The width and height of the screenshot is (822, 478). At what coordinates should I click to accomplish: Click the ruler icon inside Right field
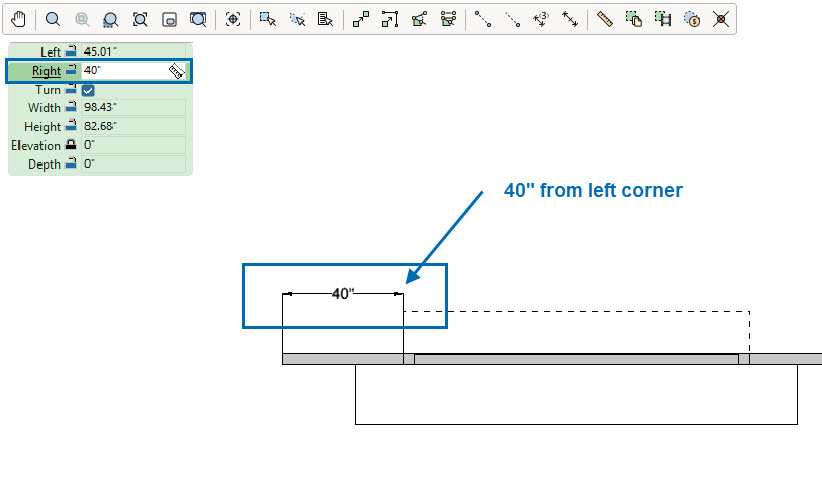click(x=177, y=71)
